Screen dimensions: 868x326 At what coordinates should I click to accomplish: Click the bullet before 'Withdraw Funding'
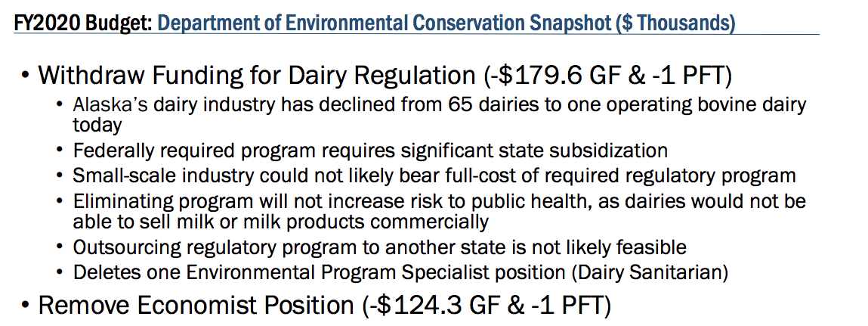point(26,76)
